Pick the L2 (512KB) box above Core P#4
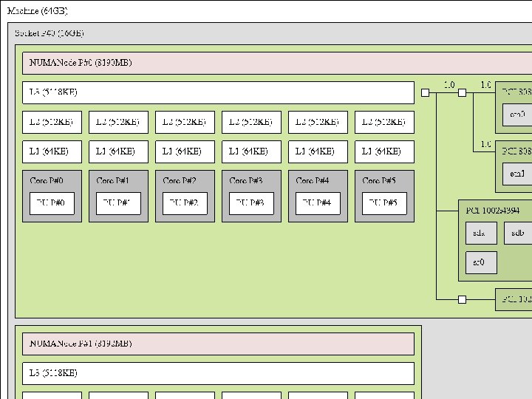This screenshot has height=399, width=532. [318, 122]
